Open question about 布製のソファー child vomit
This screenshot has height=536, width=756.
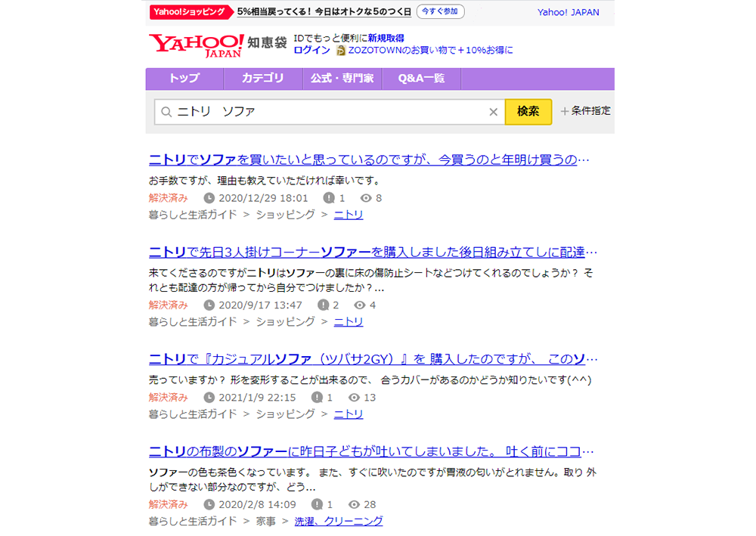(x=371, y=451)
